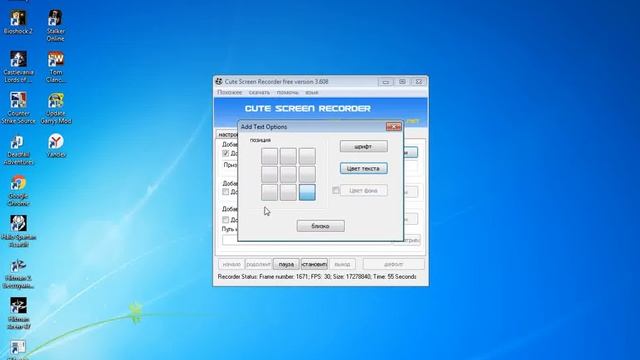Image resolution: width=640 pixels, height=360 pixels.
Task: Choose the bottom-center text position button
Action: point(288,192)
